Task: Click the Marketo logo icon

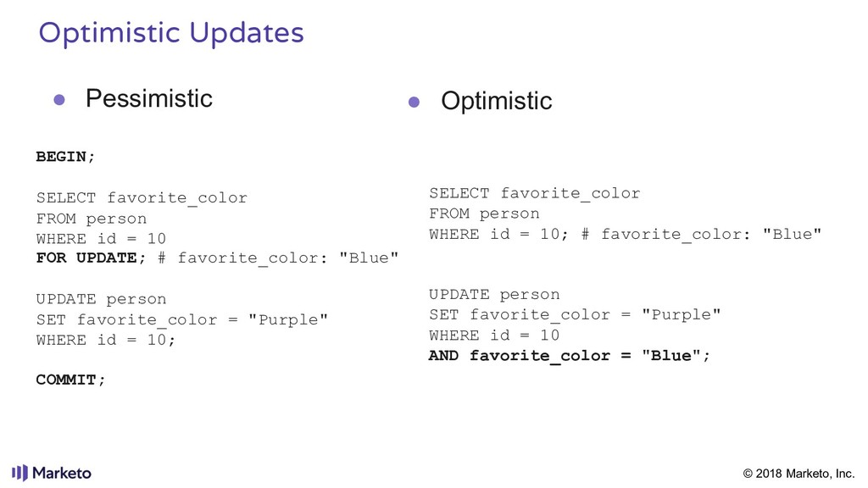Action: point(20,473)
